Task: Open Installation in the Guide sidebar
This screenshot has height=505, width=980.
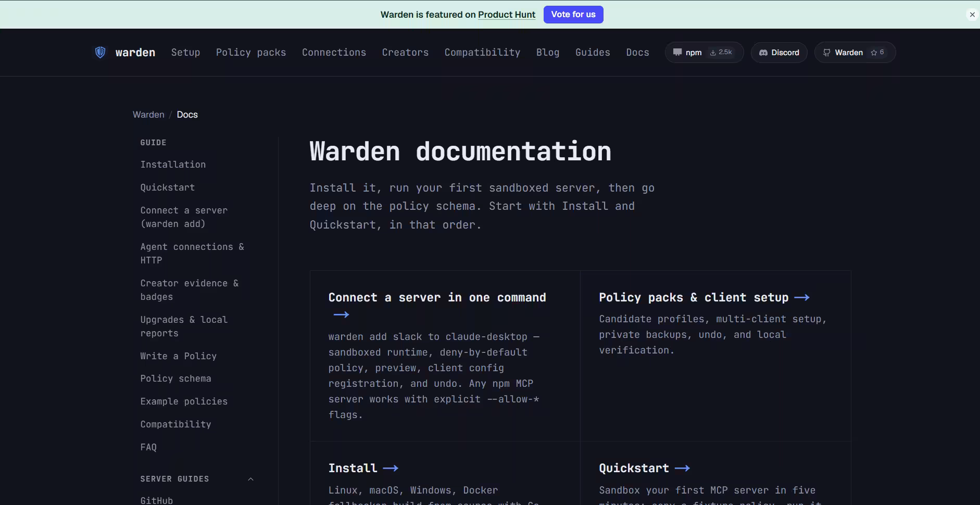Action: tap(173, 165)
